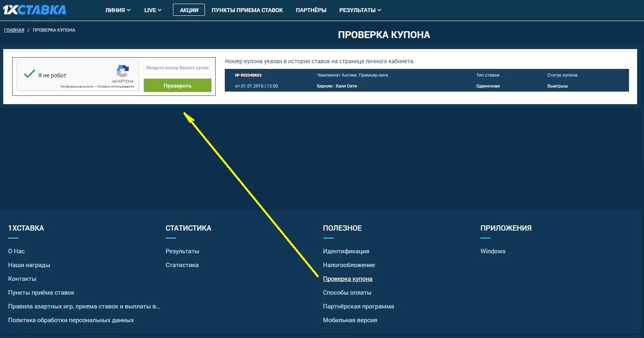644x338 pixels.
Task: Click the reCAPTCHA logo icon
Action: tap(123, 71)
